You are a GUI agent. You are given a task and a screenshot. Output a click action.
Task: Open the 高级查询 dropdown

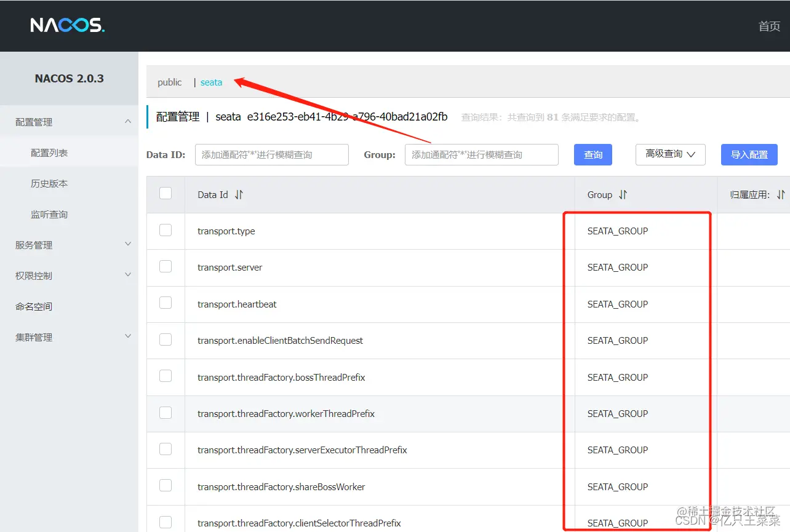point(670,154)
